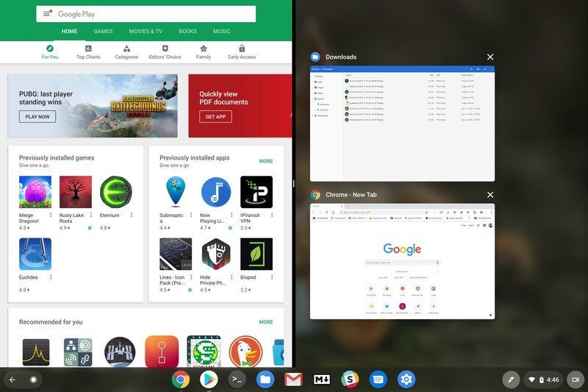Click the Get App button on the PDF banner
This screenshot has width=588, height=392.
[215, 117]
